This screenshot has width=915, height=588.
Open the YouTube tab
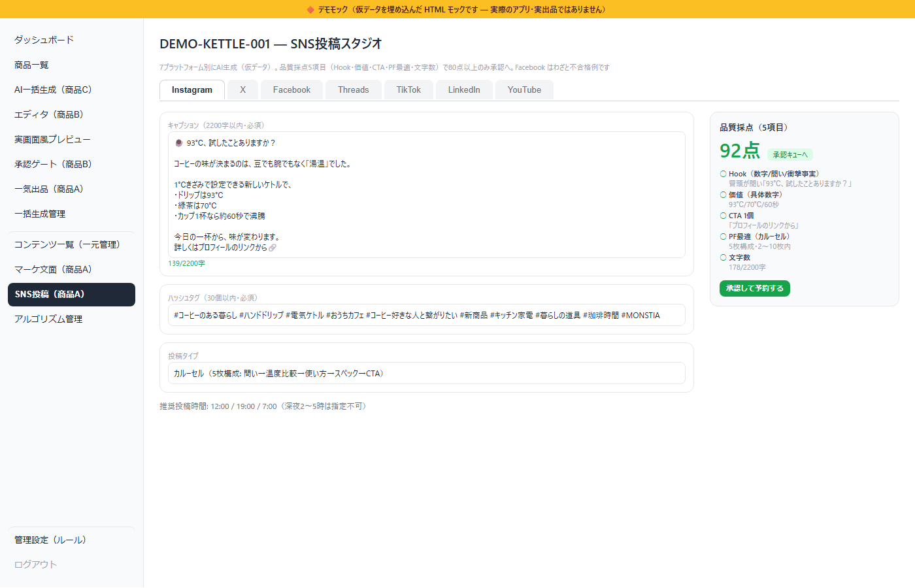[x=524, y=90]
